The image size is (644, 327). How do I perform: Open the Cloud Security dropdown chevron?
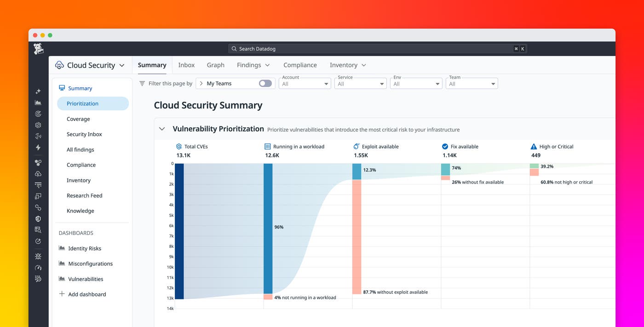tap(122, 65)
